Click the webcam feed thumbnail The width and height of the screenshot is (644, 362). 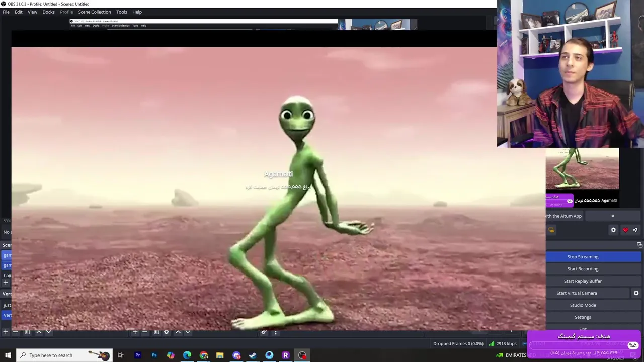[x=571, y=73]
